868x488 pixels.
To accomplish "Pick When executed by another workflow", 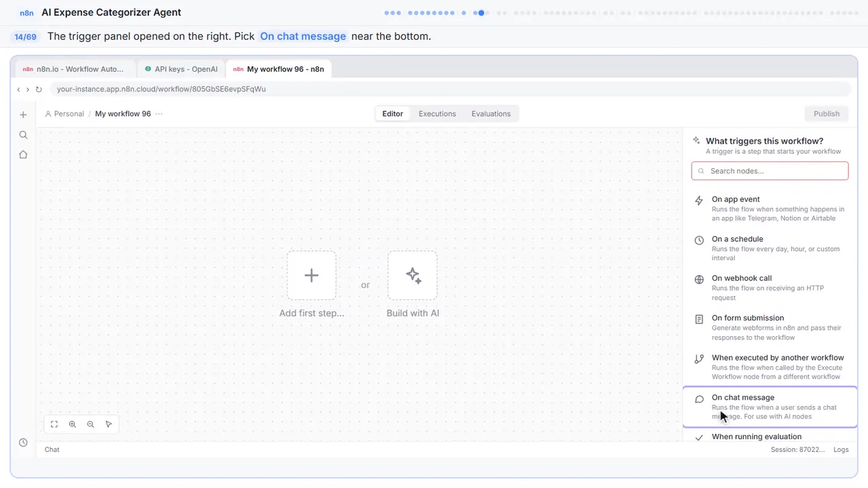I will 770,367.
